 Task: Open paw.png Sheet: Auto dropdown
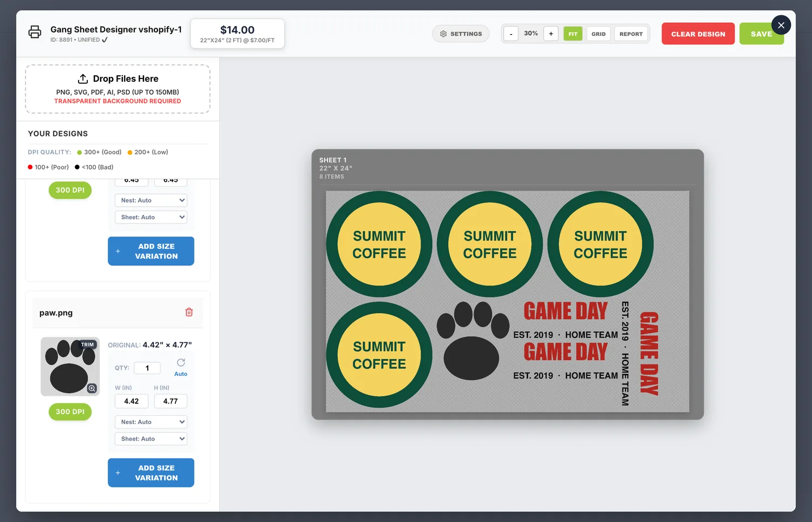(151, 439)
